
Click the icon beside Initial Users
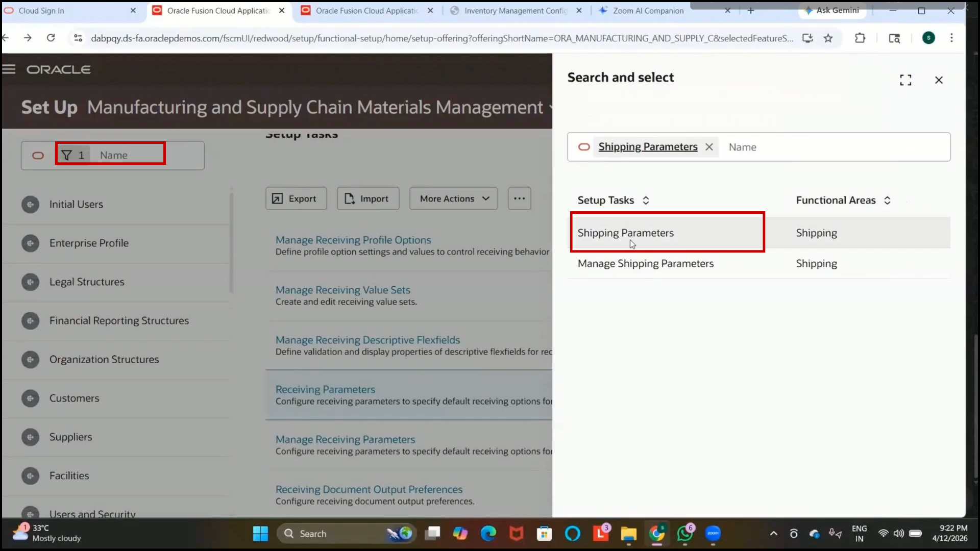pos(30,205)
